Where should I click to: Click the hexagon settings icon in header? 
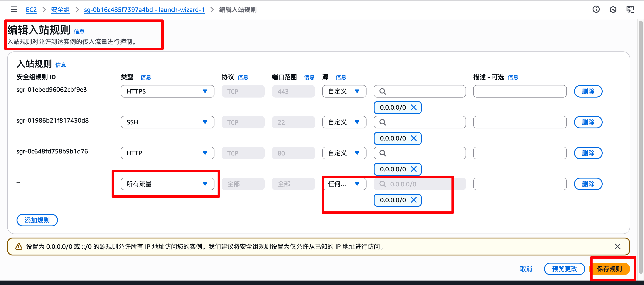(x=613, y=9)
